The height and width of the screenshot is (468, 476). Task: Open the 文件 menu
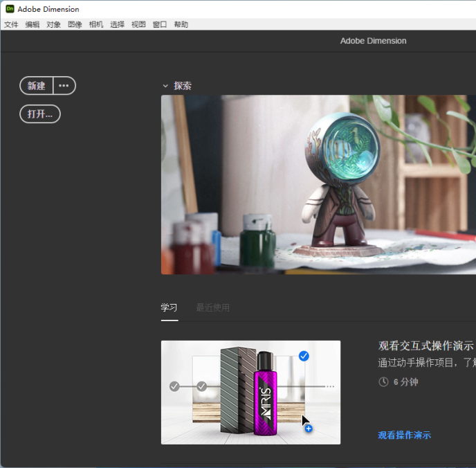11,25
